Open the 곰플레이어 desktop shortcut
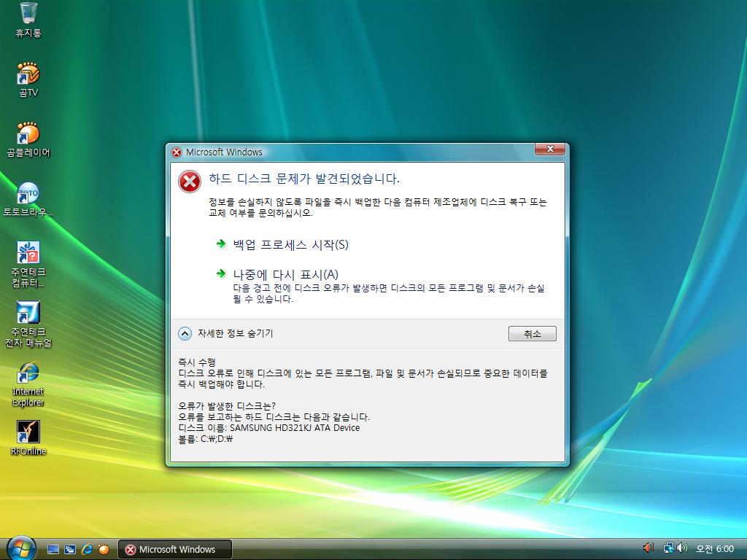The image size is (747, 560). point(28,139)
